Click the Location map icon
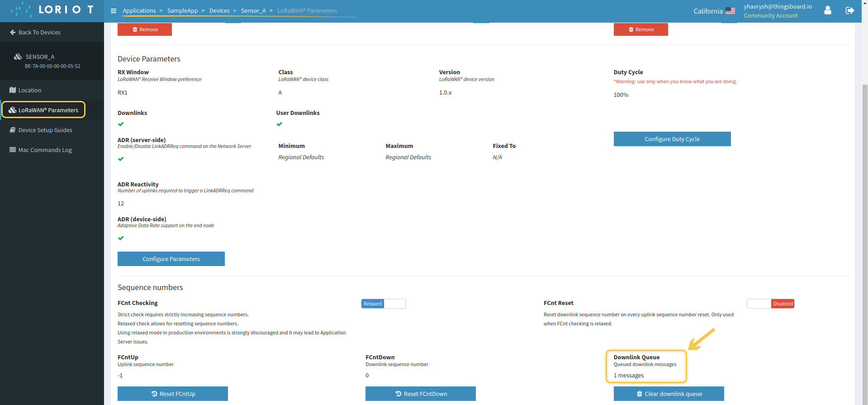The width and height of the screenshot is (868, 405). [x=13, y=90]
